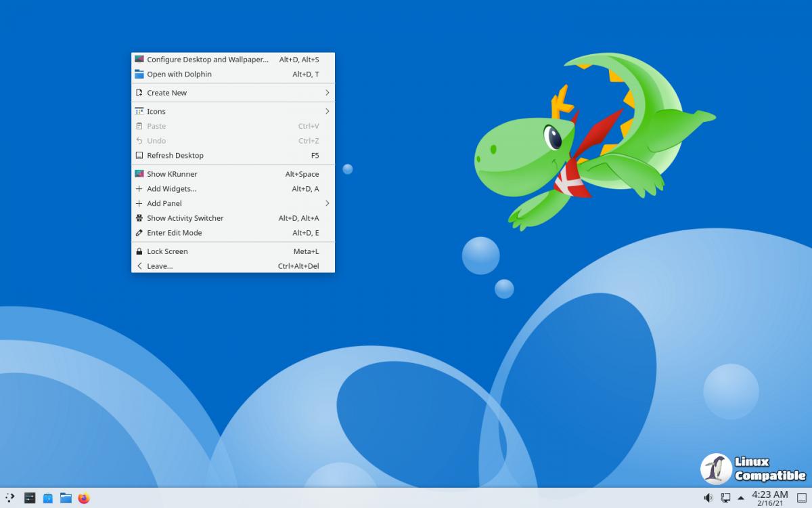This screenshot has height=508, width=812.
Task: Choose Show KRunner in the context menu
Action: point(172,174)
